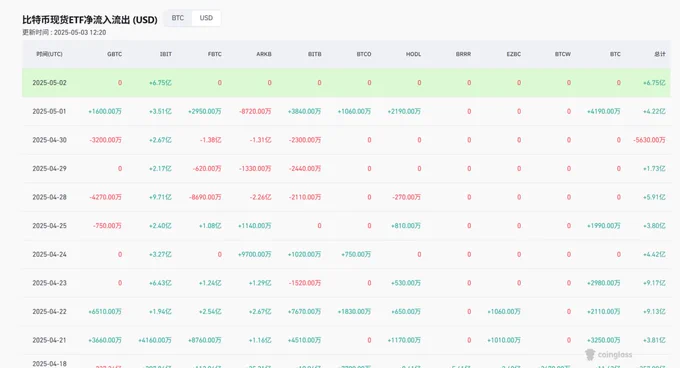This screenshot has width=680, height=368.
Task: Click total +4.22亿 on 2025-05-01
Action: coord(654,111)
